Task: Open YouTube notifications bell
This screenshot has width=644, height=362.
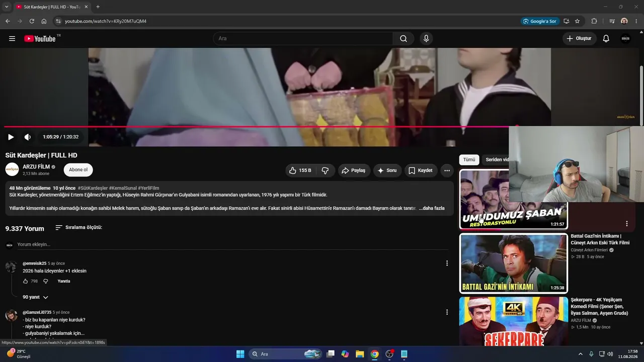Action: point(606,39)
